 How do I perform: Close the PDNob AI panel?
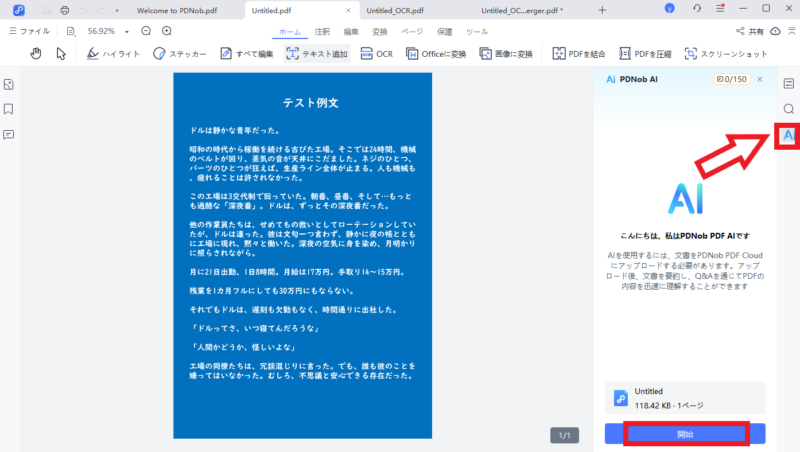click(760, 78)
